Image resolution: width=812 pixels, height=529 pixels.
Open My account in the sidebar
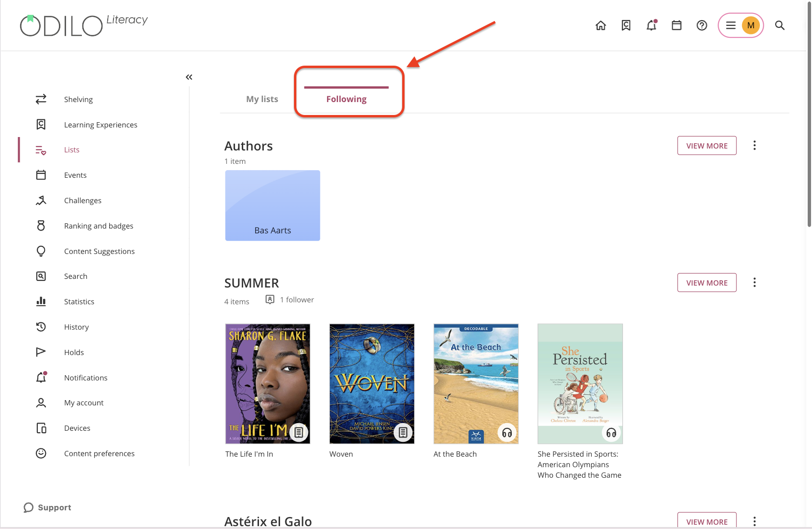click(x=84, y=403)
